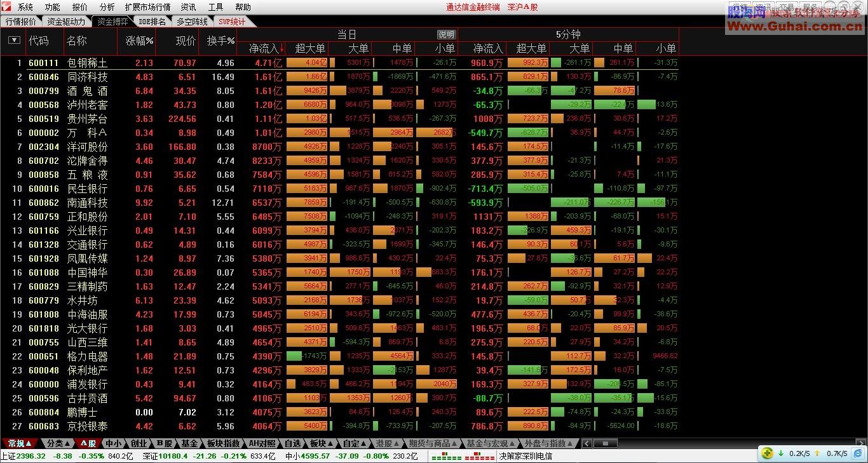Click the red down-arrow sort indicator on 净流入
Viewport: 868px width, 463px height.
point(281,48)
